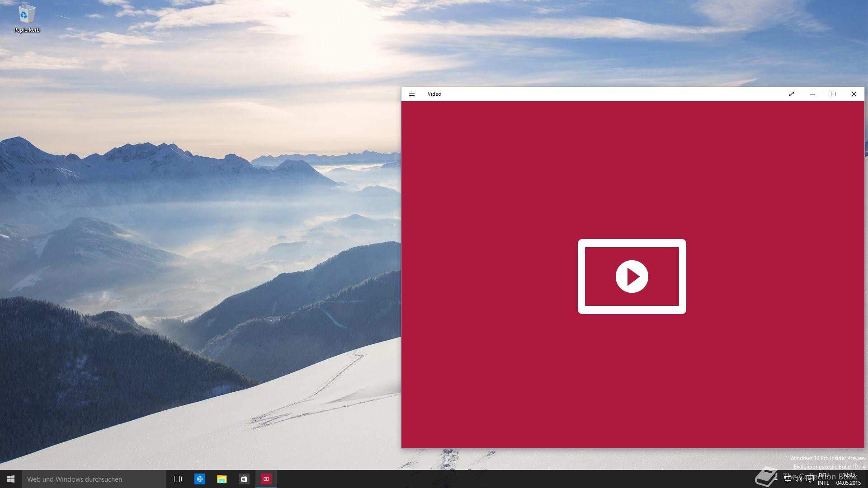The width and height of the screenshot is (868, 488).
Task: Open the Store app in taskbar
Action: [244, 479]
